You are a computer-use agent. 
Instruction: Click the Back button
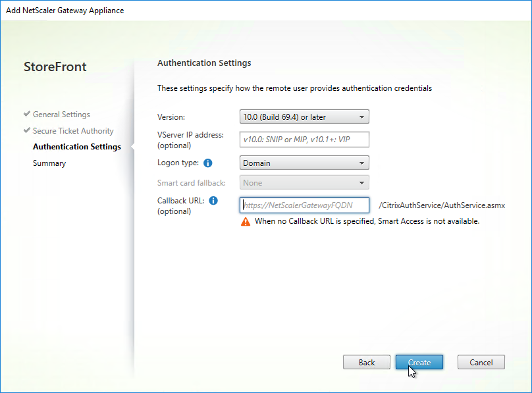point(367,363)
